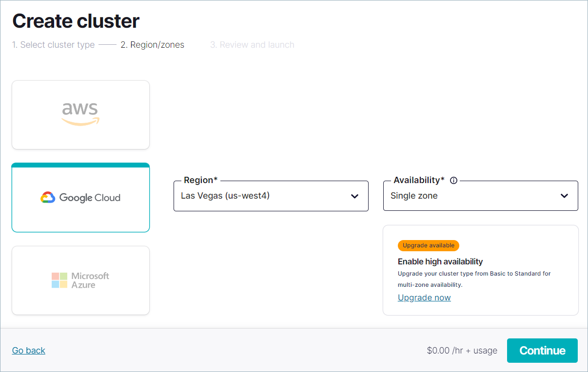
Task: Click the Upgrade now link
Action: click(424, 297)
